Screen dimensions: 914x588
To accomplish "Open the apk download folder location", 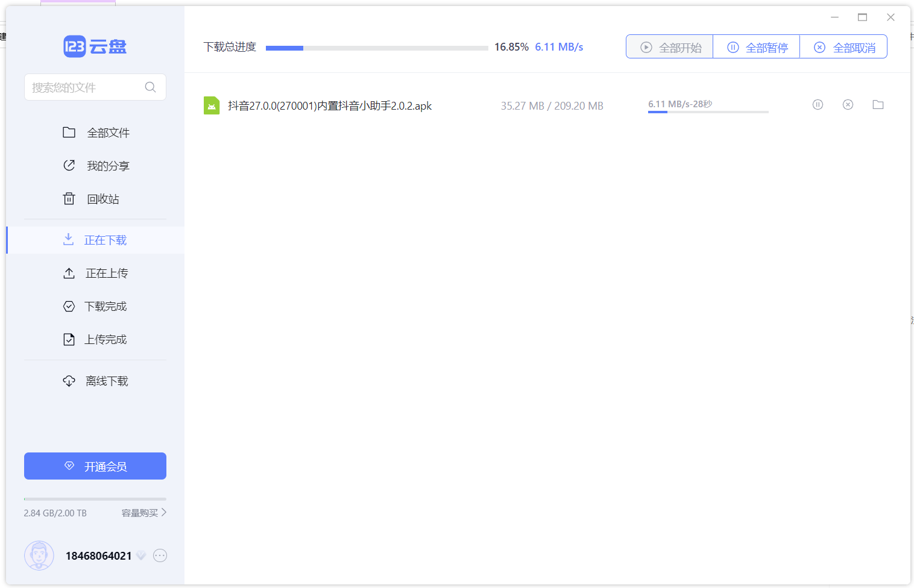I will tap(878, 105).
